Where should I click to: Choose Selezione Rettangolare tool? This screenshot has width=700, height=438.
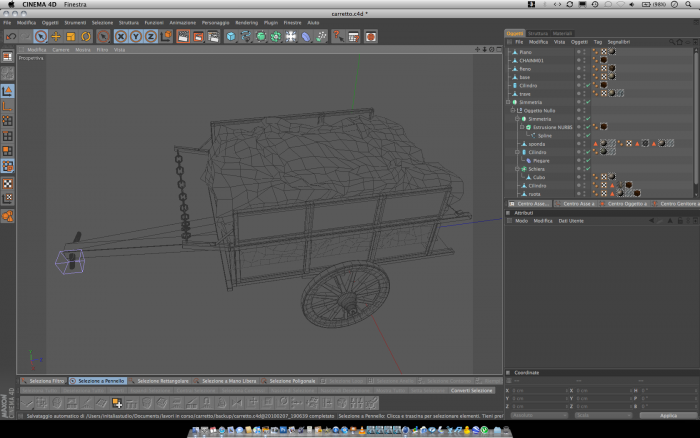(162, 381)
